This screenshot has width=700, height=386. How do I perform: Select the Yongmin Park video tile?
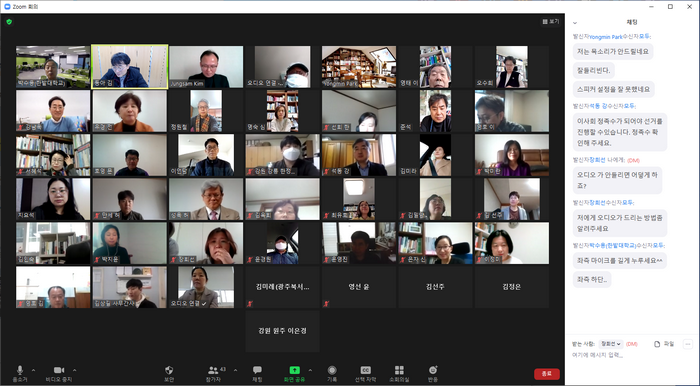[x=358, y=67]
